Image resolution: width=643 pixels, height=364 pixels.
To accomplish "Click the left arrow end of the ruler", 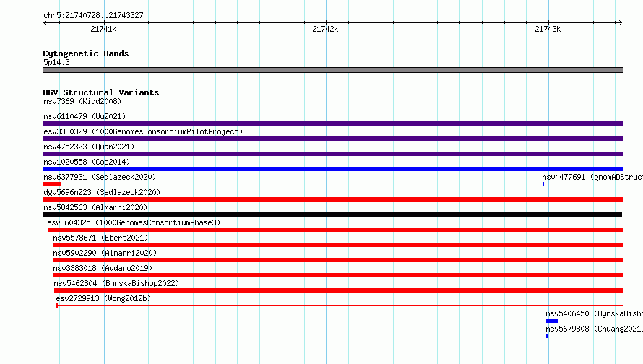I will [x=45, y=22].
